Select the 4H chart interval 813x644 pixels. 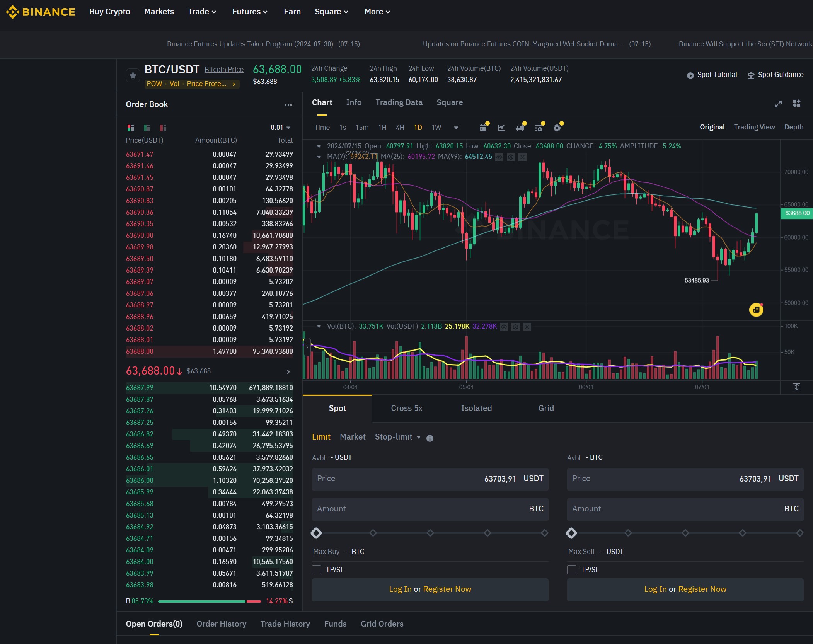400,128
